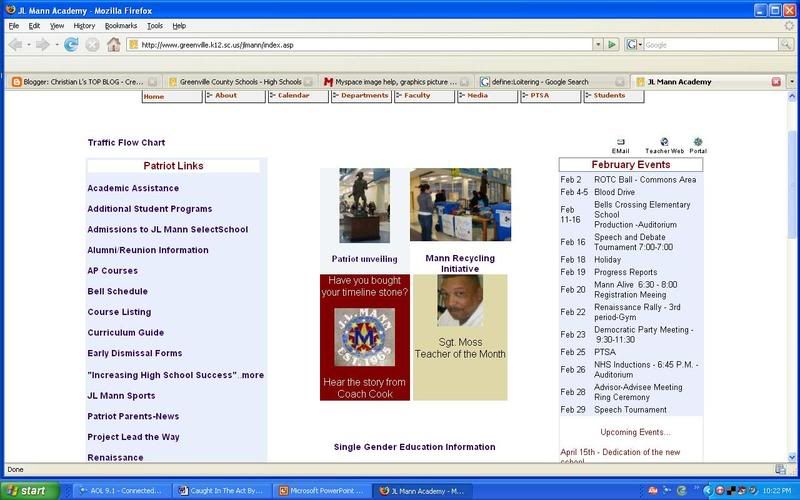
Task: Expand the Departments navigation menu
Action: [x=362, y=96]
